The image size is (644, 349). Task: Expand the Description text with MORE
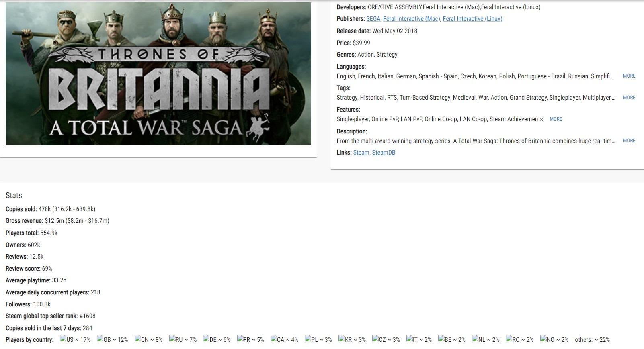[629, 141]
